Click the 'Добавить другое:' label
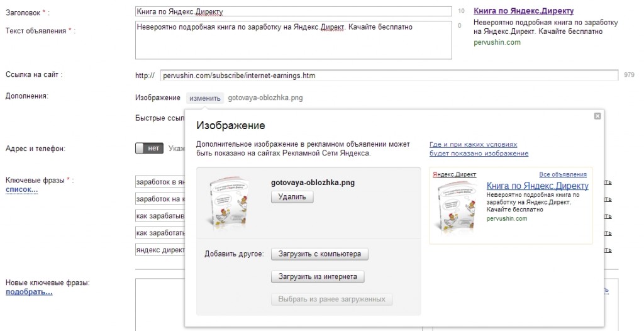The height and width of the screenshot is (331, 644). [234, 254]
